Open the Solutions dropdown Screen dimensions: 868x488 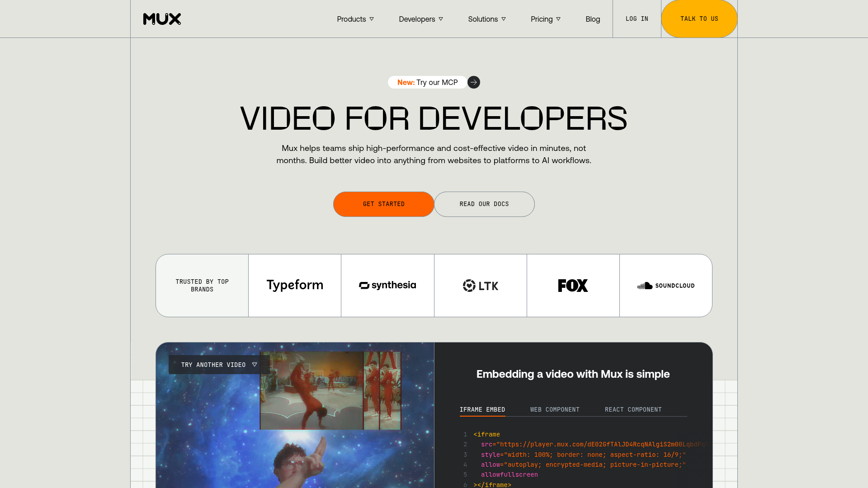click(x=486, y=19)
